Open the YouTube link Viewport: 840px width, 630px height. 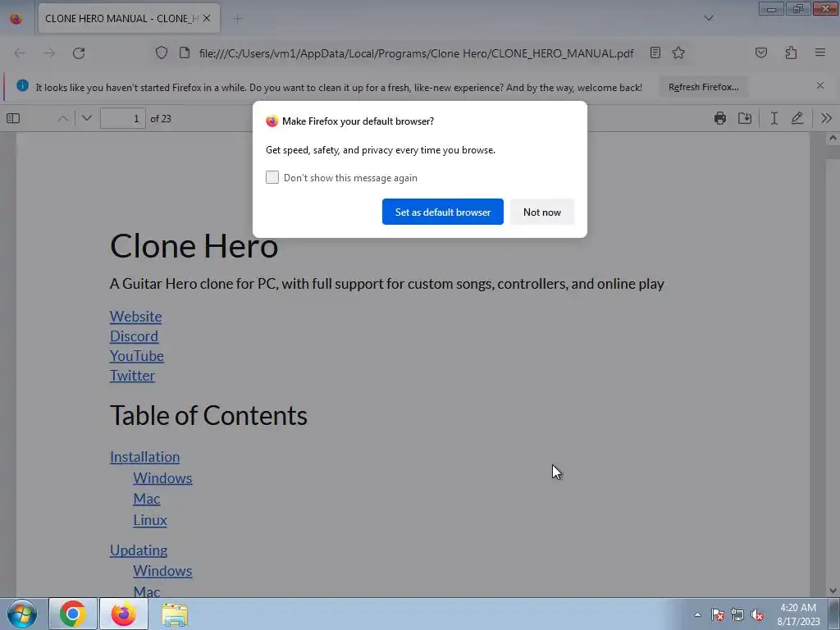tap(137, 356)
